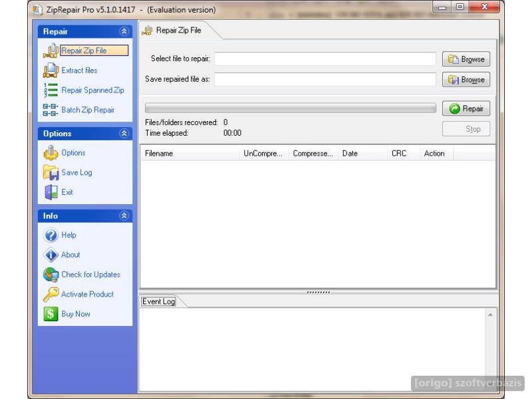Click the Extract files icon
The width and height of the screenshot is (532, 399).
coord(51,70)
